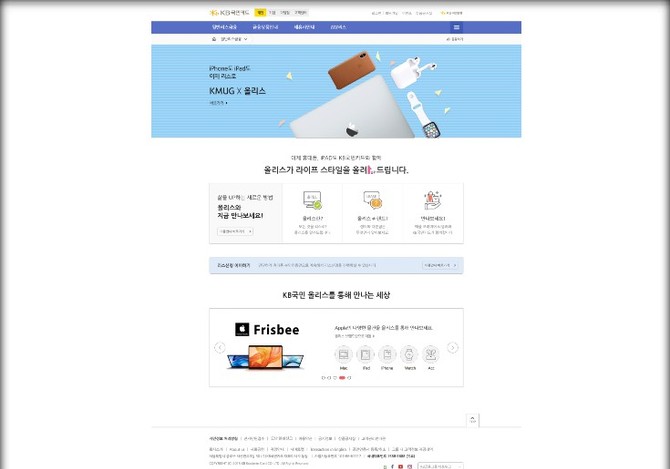Select the iPad category icon
This screenshot has height=469, width=670.
(x=365, y=355)
